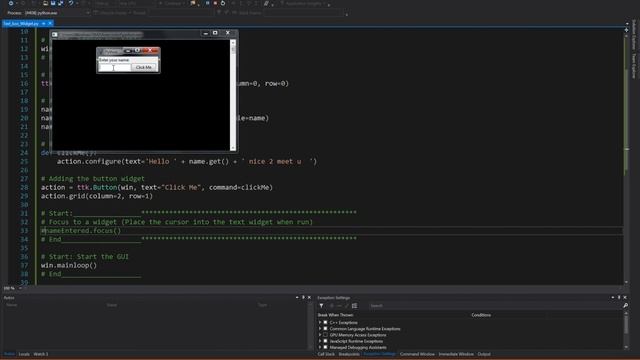Click the Exception Settings list scrollbar
This screenshot has width=640, height=360.
[626, 331]
